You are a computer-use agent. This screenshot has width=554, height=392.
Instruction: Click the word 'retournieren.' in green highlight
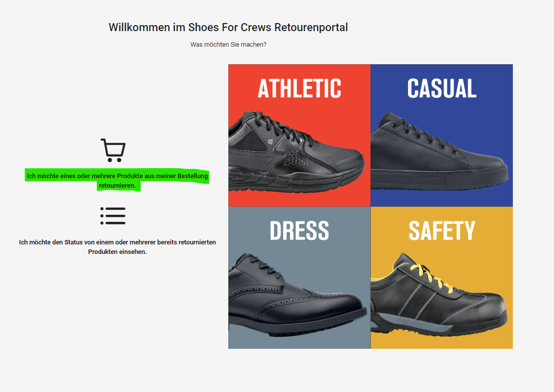(117, 186)
